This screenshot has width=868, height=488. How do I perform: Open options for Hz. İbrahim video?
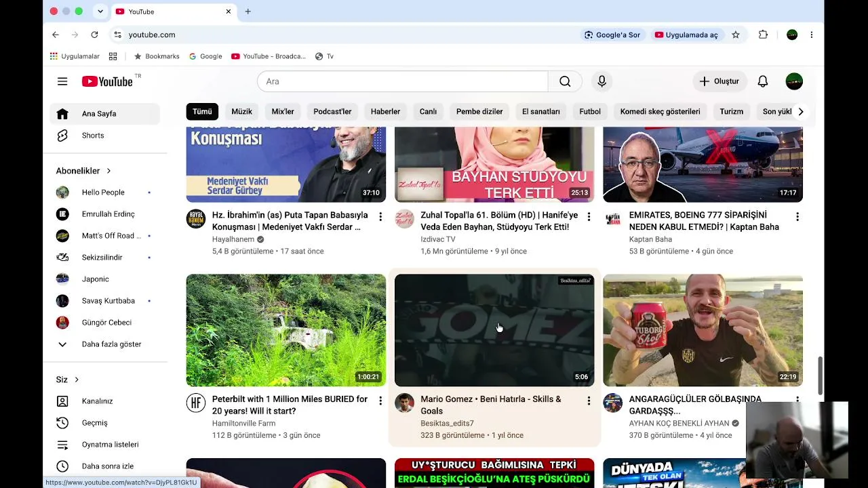380,217
